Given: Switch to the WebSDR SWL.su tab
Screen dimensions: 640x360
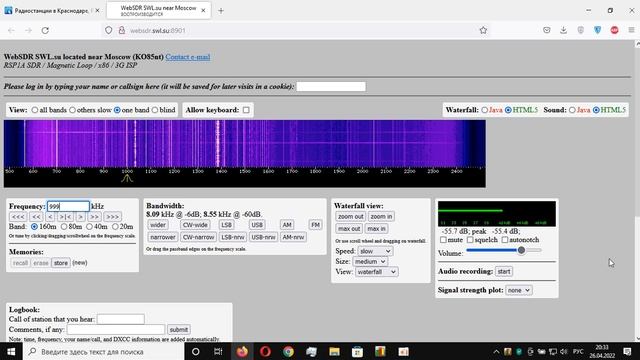Looking at the screenshot, I should (158, 11).
